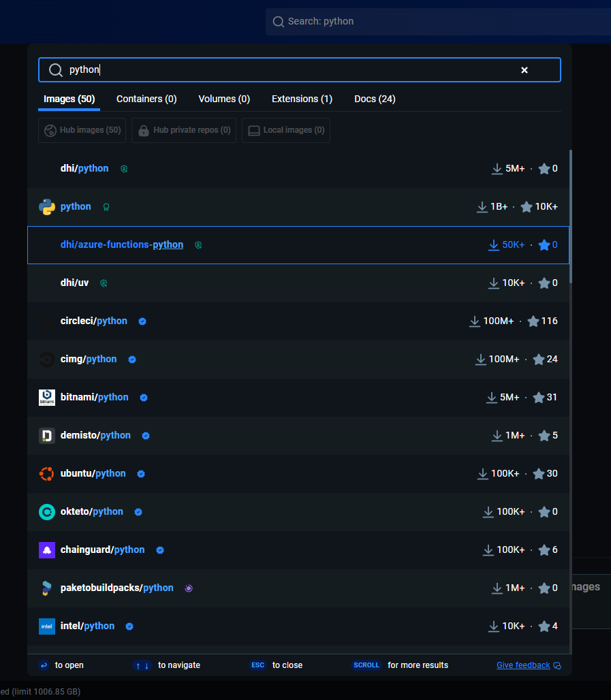Click the verified publisher badge next to okteto/python
Screen dimensions: 611x700
pyautogui.click(x=138, y=512)
